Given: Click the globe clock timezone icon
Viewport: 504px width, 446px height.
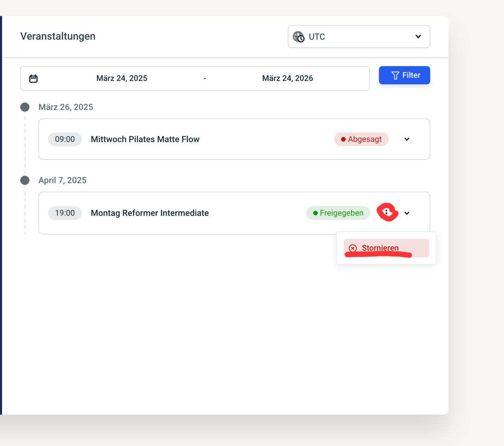Looking at the screenshot, I should point(298,37).
